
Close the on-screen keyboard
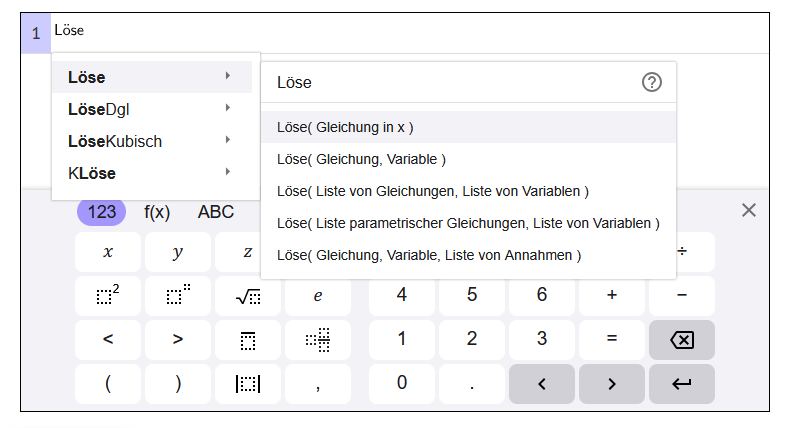pyautogui.click(x=748, y=210)
